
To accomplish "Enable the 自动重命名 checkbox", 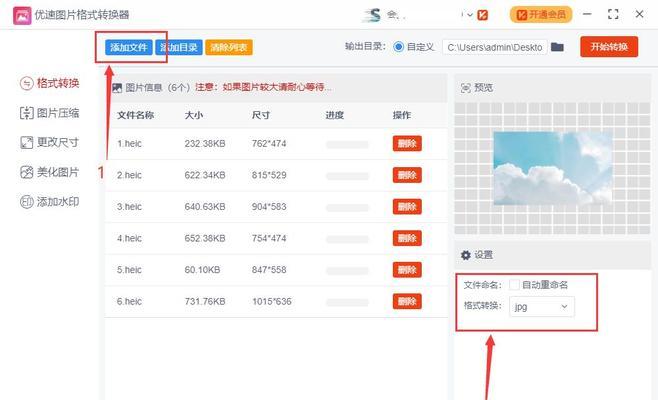I will (x=514, y=285).
